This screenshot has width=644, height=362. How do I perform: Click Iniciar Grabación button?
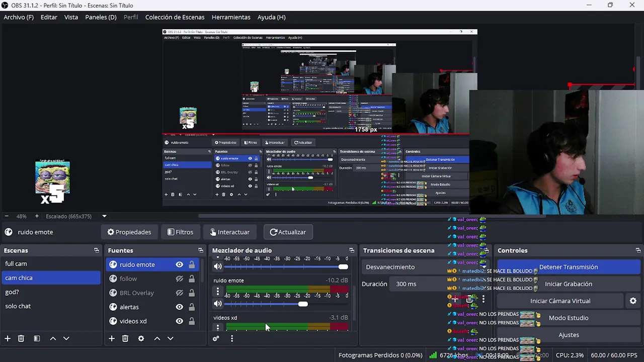click(x=569, y=284)
